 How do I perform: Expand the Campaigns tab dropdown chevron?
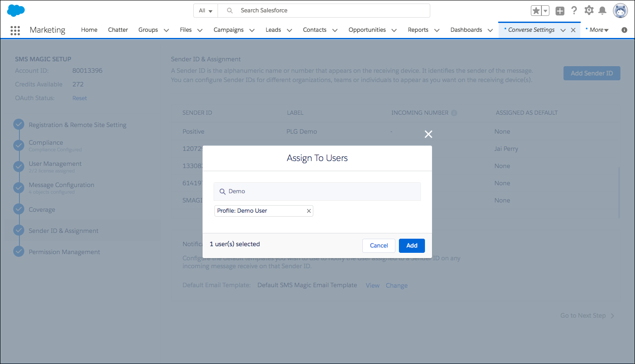(x=252, y=30)
